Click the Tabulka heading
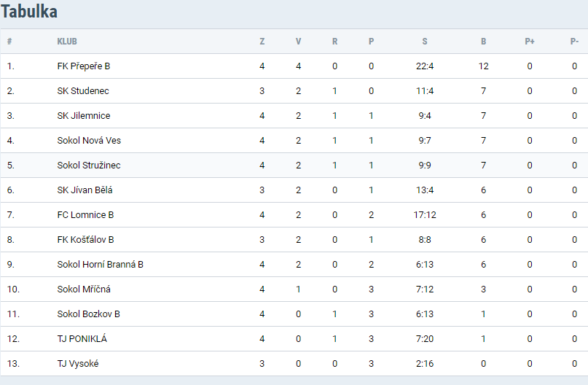 tap(29, 12)
